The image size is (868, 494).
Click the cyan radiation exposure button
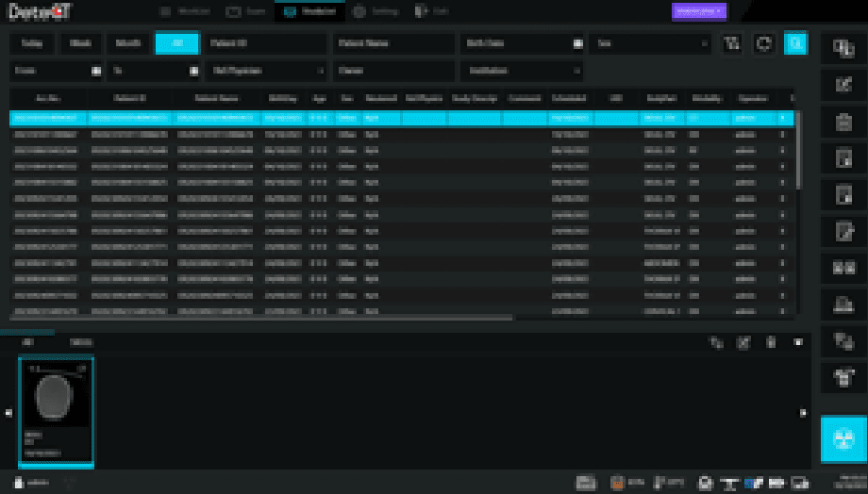(843, 439)
